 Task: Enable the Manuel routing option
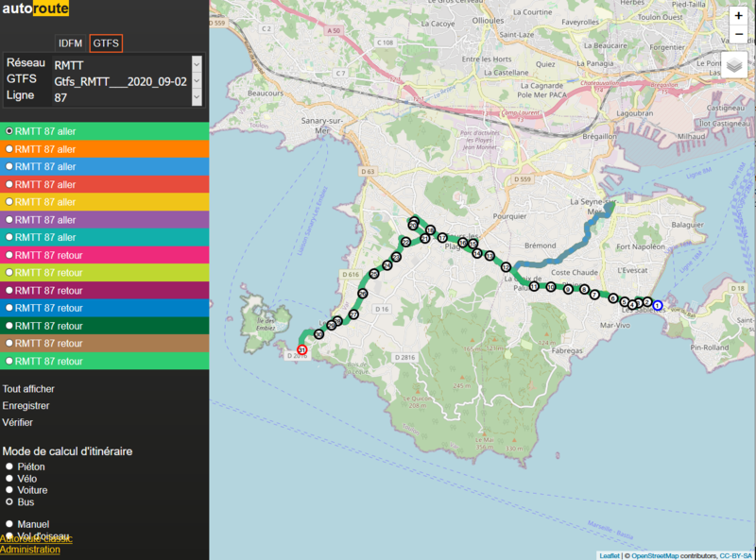click(x=9, y=524)
